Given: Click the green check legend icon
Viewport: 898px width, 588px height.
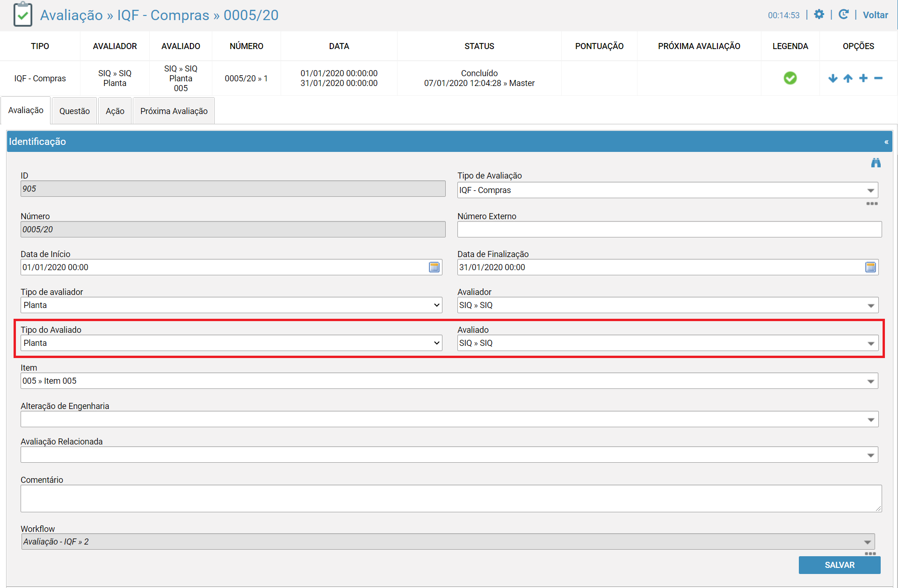Looking at the screenshot, I should click(790, 78).
